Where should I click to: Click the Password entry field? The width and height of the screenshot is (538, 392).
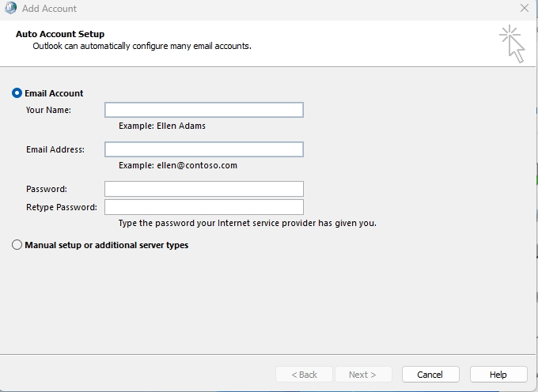pyautogui.click(x=204, y=189)
